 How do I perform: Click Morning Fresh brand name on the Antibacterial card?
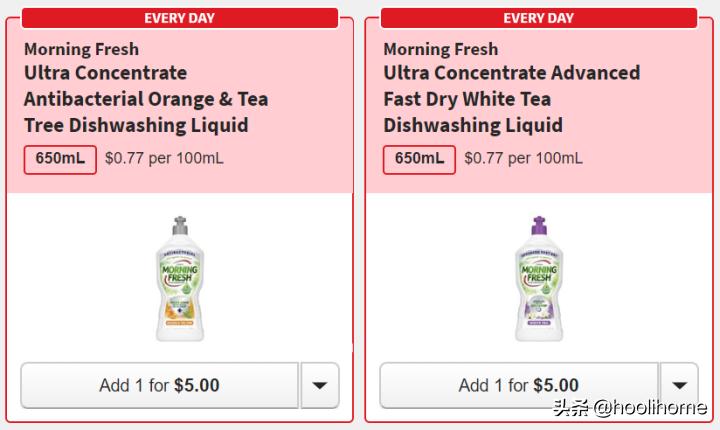[81, 49]
